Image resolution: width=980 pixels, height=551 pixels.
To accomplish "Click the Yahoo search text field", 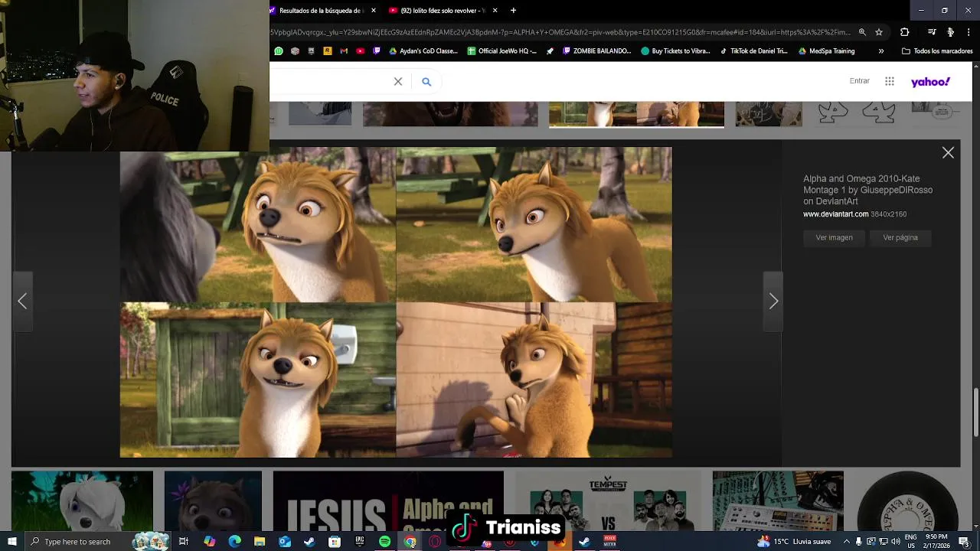I will (x=329, y=82).
